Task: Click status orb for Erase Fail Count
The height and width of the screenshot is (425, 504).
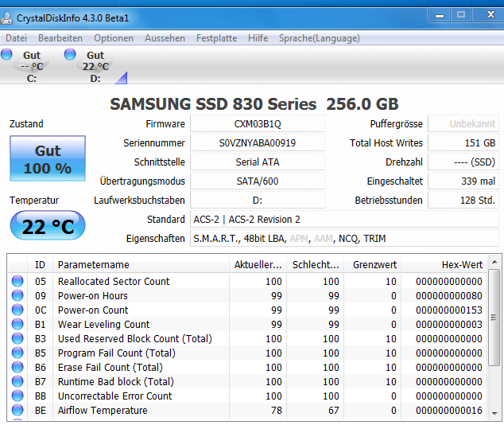Action: 17,367
